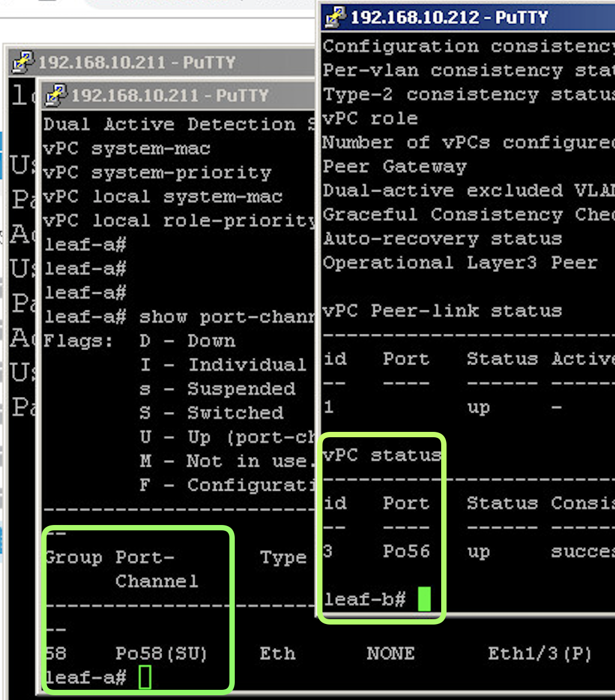Click the vPC Peer-link status heading
The height and width of the screenshot is (700, 615).
442,311
